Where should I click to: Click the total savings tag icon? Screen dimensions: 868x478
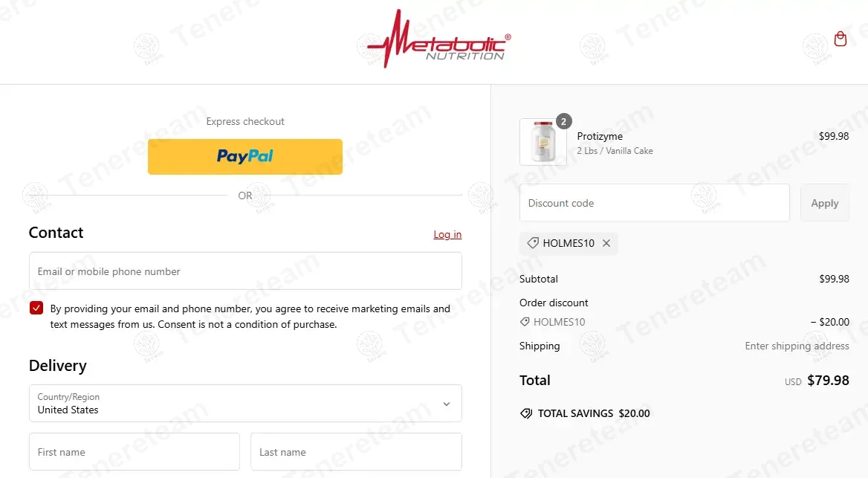526,413
